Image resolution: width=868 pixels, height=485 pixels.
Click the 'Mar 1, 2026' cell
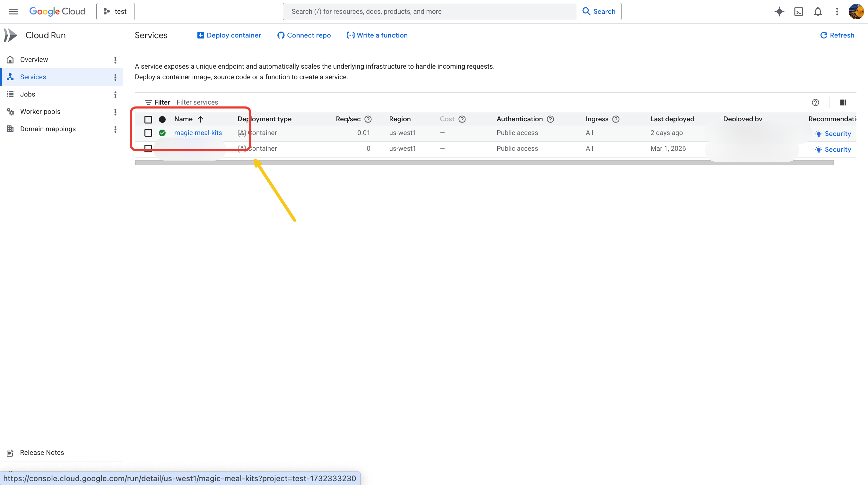tap(668, 149)
